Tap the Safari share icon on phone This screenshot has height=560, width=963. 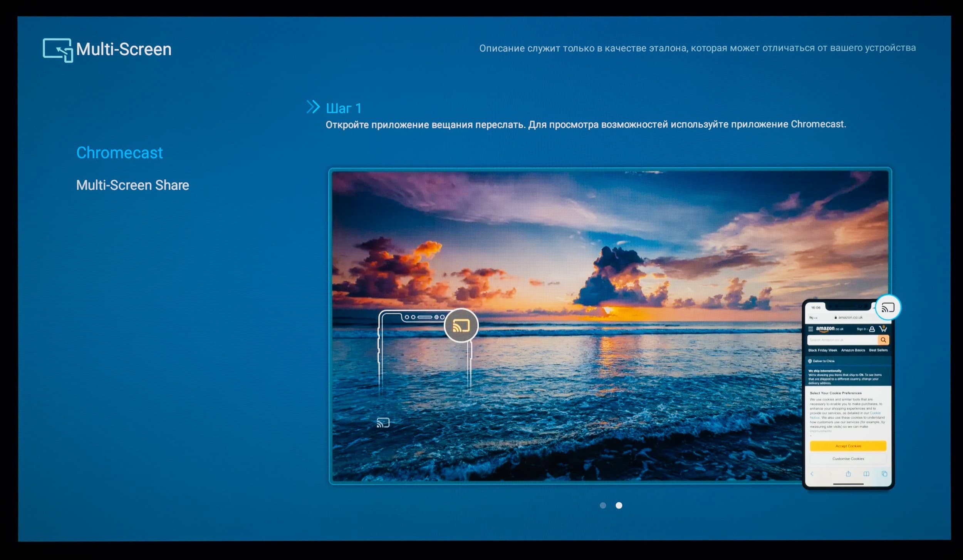848,474
